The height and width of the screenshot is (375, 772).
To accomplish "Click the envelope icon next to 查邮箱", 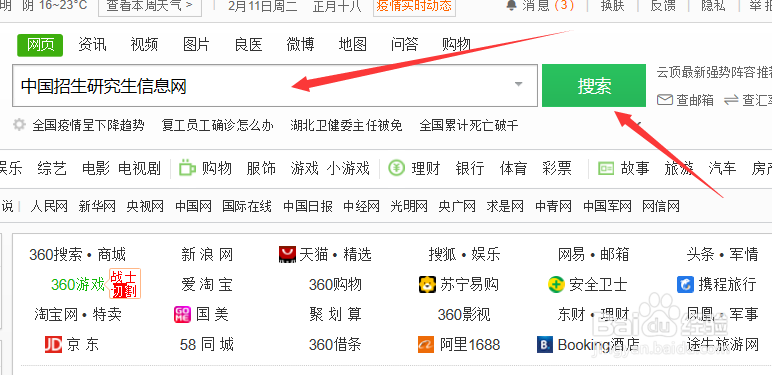I will [665, 100].
